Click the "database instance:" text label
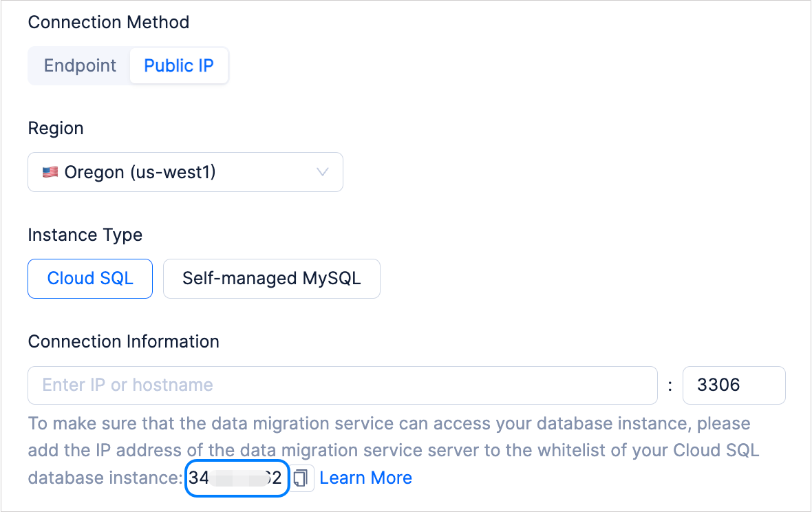 106,478
